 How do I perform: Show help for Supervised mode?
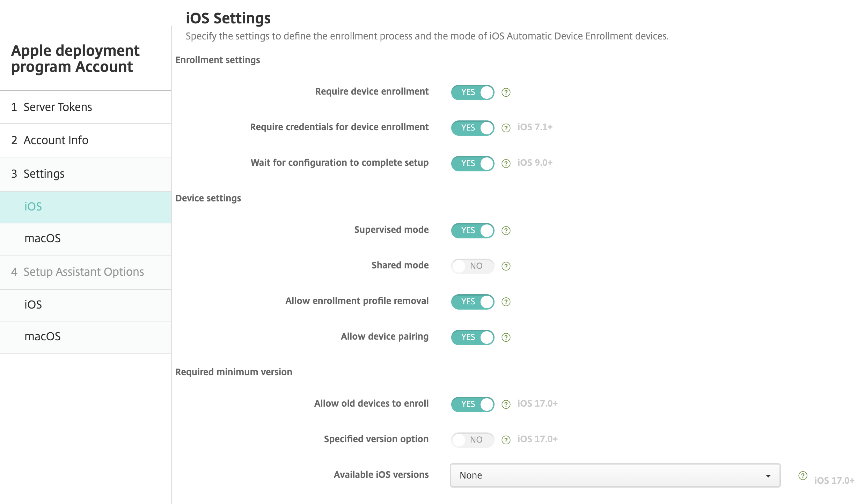click(x=506, y=231)
